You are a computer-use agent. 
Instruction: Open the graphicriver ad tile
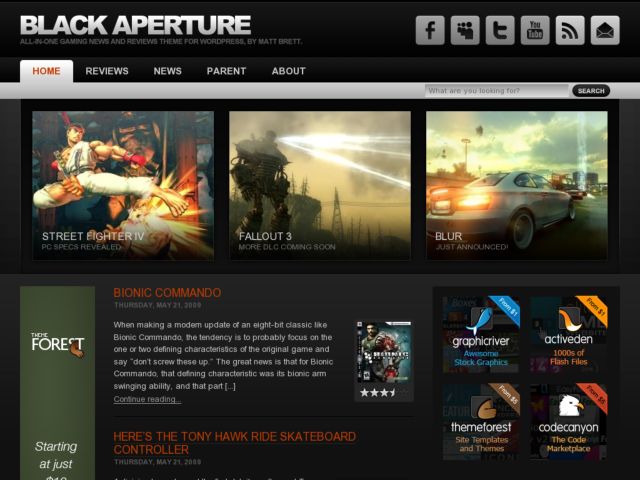[x=481, y=334]
